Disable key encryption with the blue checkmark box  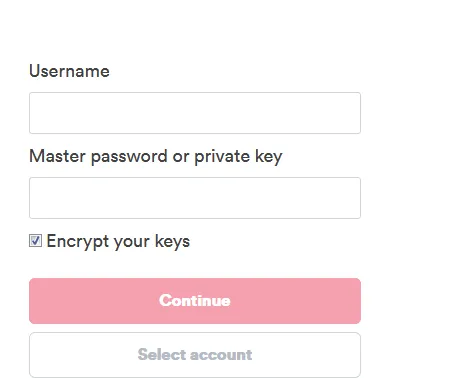click(x=35, y=241)
